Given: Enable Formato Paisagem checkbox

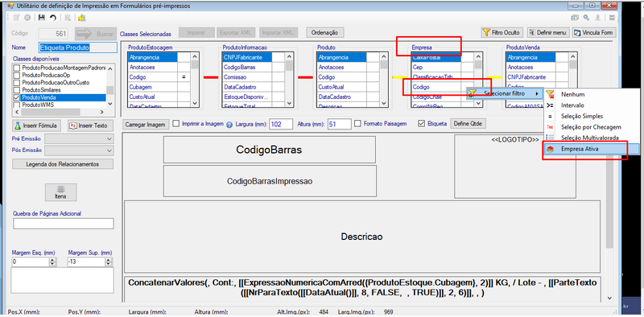Looking at the screenshot, I should 357,123.
